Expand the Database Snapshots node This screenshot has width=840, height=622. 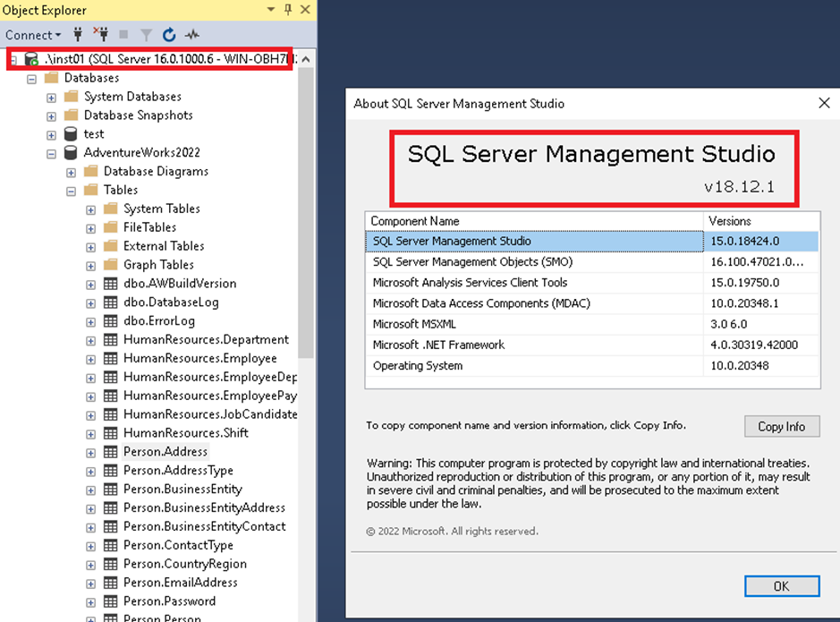51,116
